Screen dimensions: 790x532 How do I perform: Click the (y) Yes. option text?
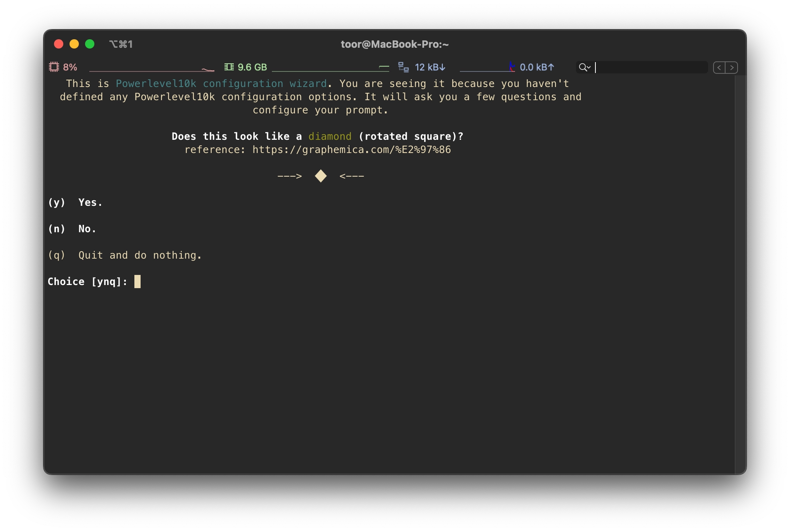click(75, 202)
